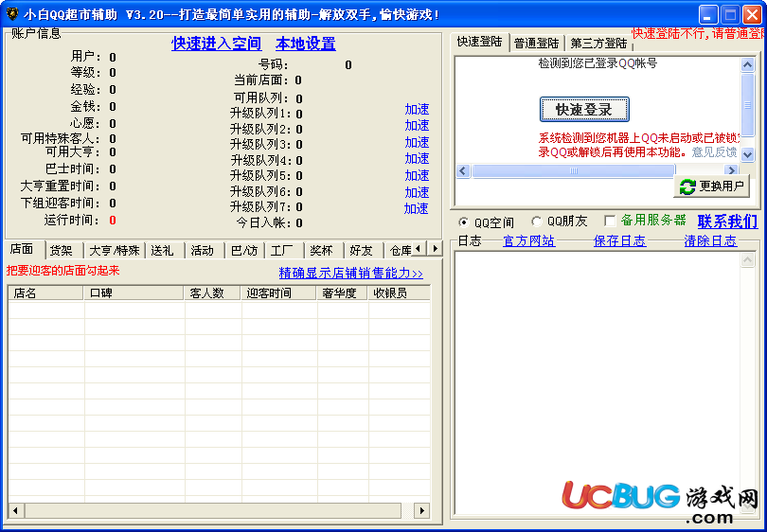Close the 小白QQ超市辅助 window
This screenshot has width=767, height=532.
pos(752,14)
